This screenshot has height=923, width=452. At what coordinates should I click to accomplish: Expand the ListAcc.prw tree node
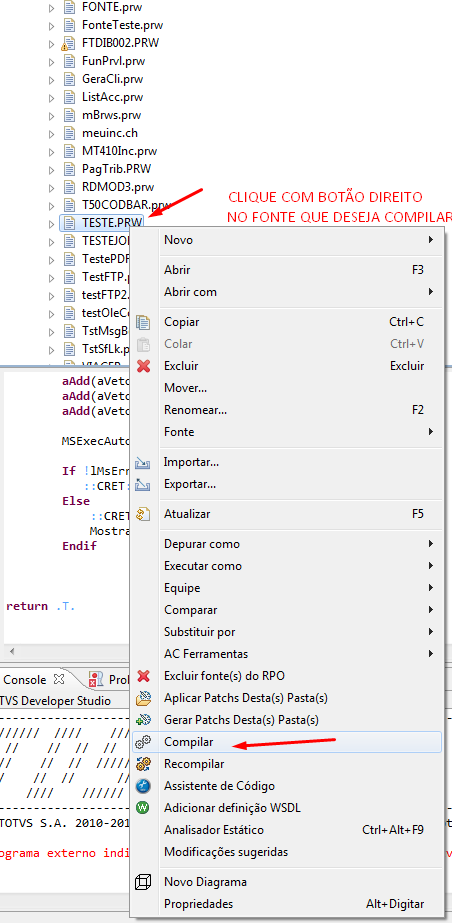[52, 98]
